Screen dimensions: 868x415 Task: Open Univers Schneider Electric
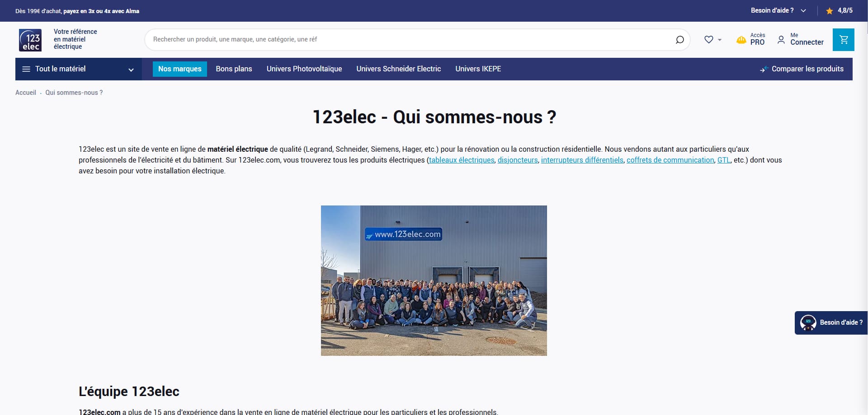point(399,69)
